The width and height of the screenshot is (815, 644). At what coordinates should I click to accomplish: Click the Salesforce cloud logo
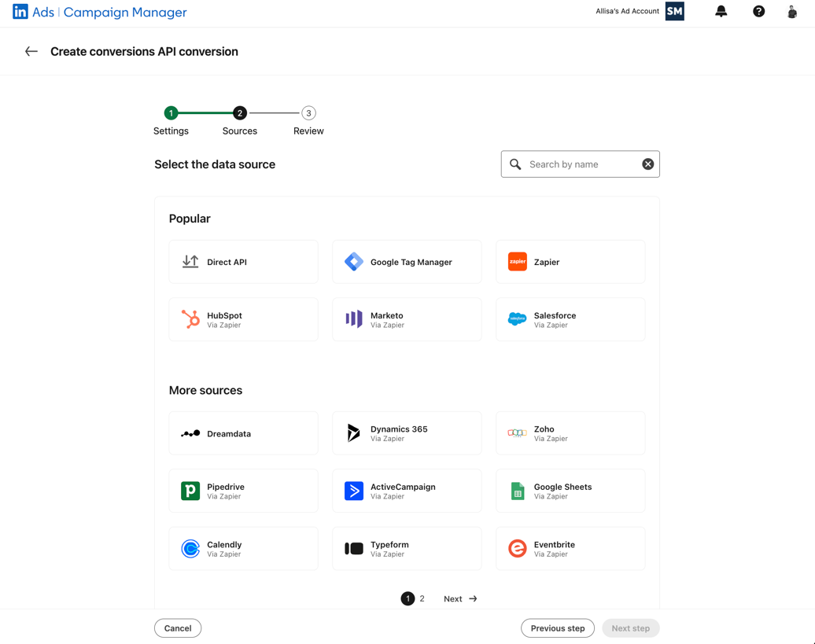(x=517, y=319)
